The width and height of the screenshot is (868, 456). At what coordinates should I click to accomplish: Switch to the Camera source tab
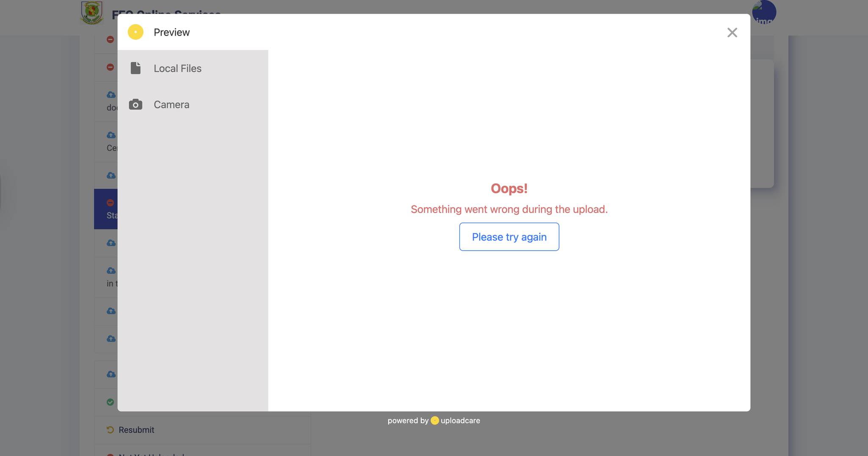click(x=193, y=105)
